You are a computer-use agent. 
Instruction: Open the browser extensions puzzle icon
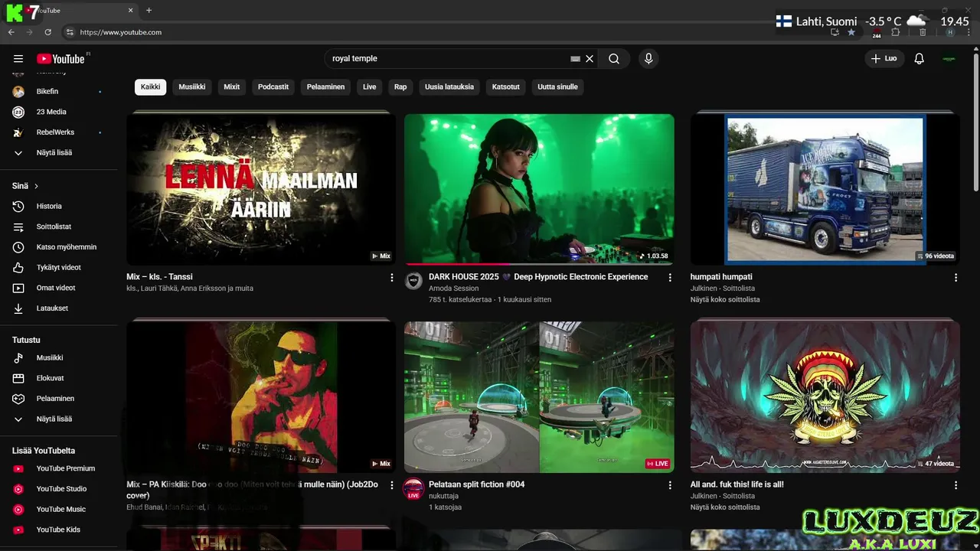click(895, 32)
